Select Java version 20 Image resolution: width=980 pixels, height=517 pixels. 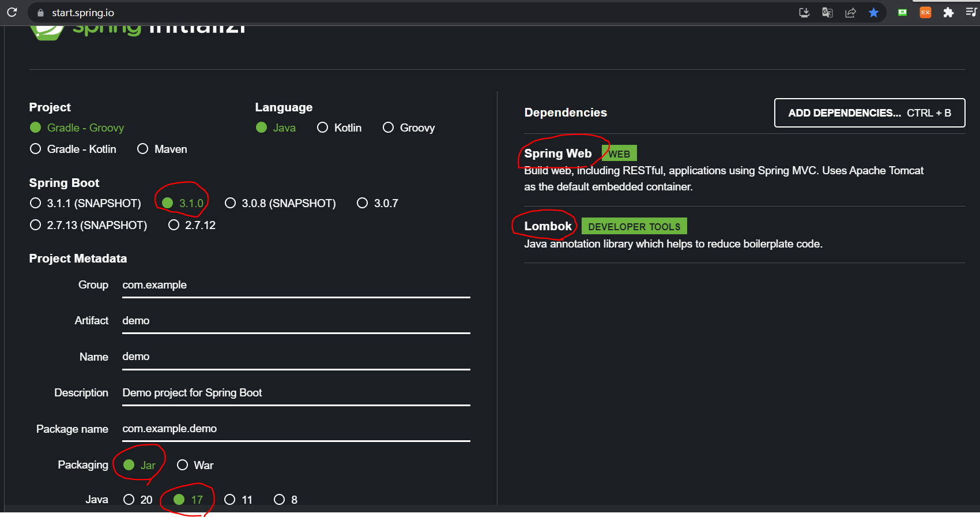pos(138,500)
